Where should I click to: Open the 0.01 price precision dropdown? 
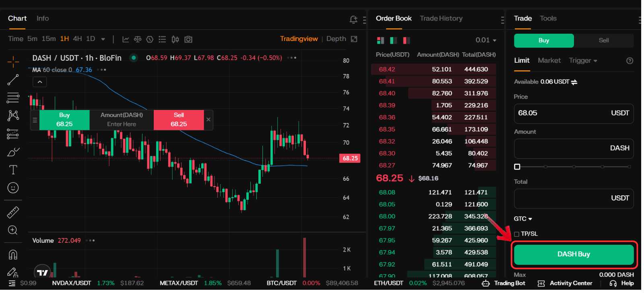tap(486, 40)
